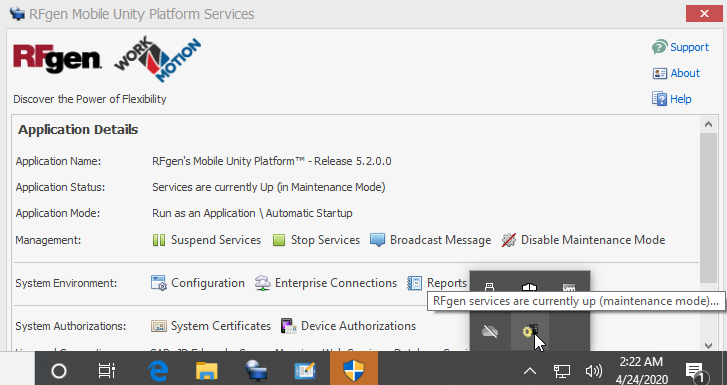This screenshot has height=385, width=727.
Task: Click the Release 5.2.0.0 application name text
Action: click(272, 161)
